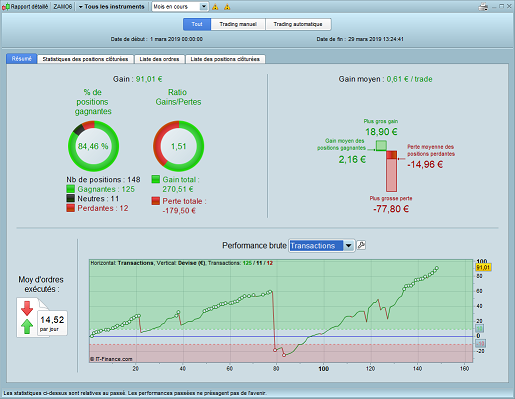Open the wrench settings icon beside Transactions
The width and height of the screenshot is (515, 399).
[361, 246]
